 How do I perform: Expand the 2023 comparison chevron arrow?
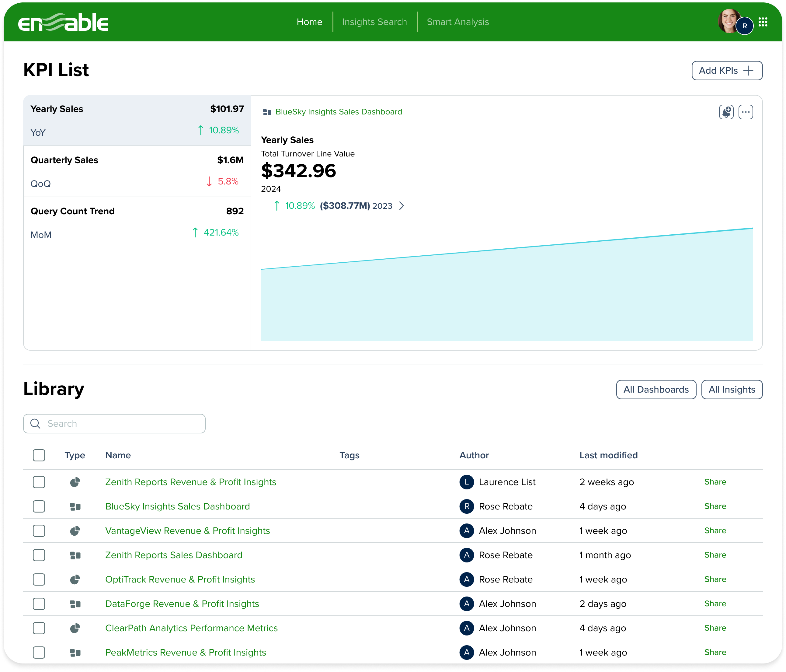402,206
